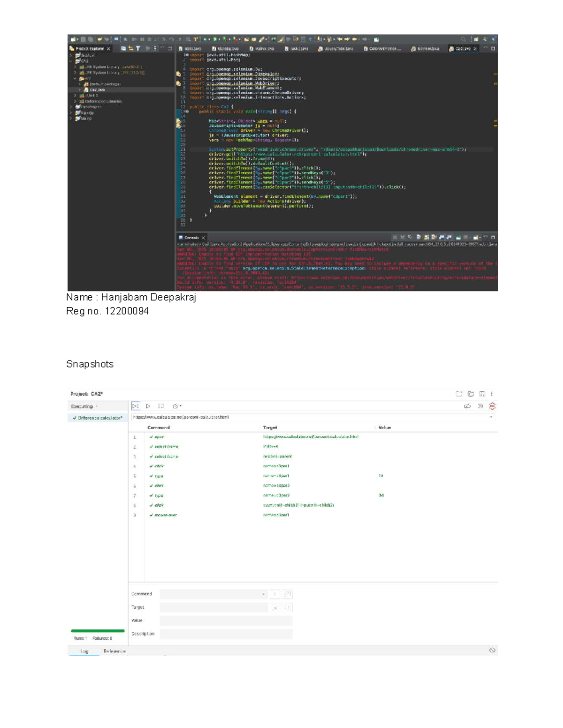This screenshot has height=728, width=563.
Task: Click the Description input field
Action: (x=226, y=634)
